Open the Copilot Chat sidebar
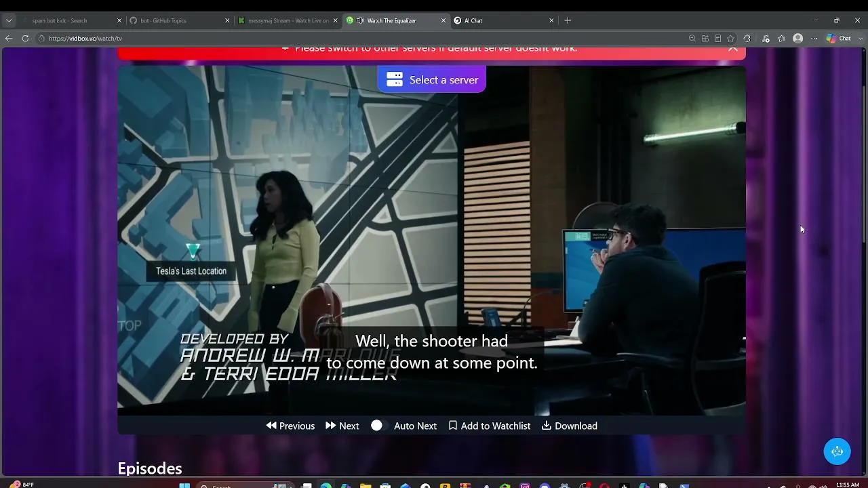868x488 pixels. (839, 39)
